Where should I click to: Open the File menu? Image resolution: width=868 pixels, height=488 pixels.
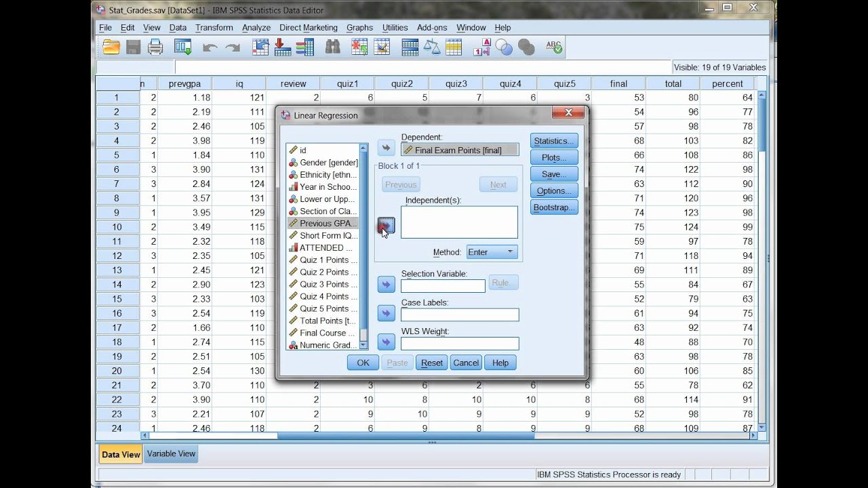point(105,28)
